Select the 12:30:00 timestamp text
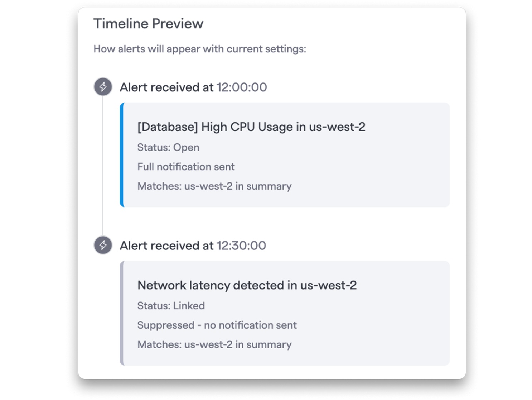This screenshot has height=400, width=532. [241, 246]
